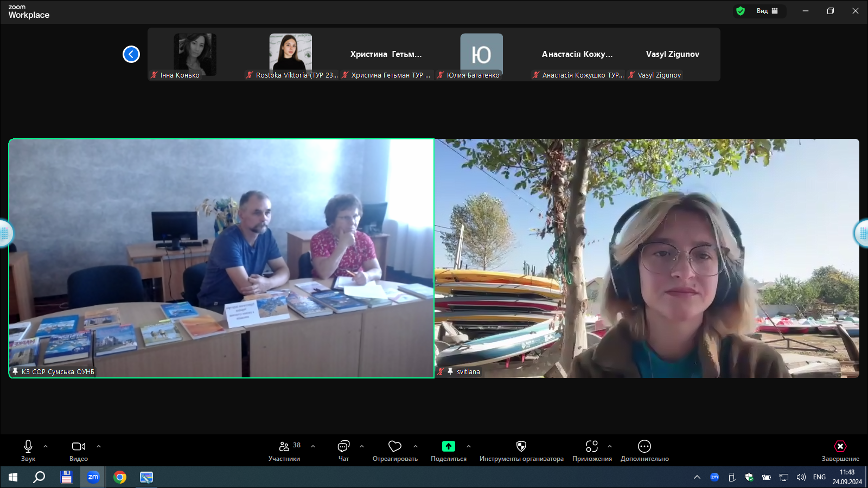This screenshot has height=488, width=868.
Task: Click the green encryption shield icon
Action: coord(741,11)
